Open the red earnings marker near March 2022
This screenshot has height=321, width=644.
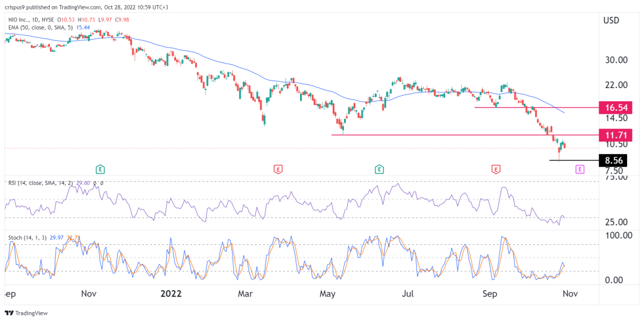[x=278, y=169]
